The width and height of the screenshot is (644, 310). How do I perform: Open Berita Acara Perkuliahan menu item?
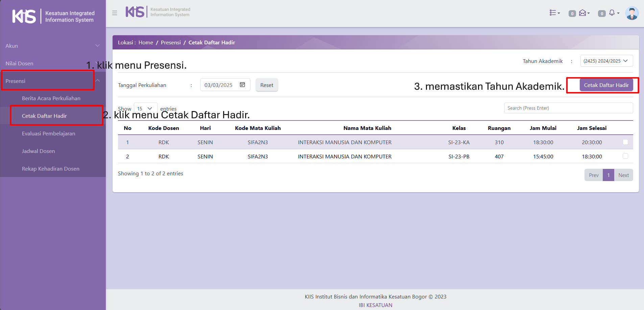(x=51, y=98)
